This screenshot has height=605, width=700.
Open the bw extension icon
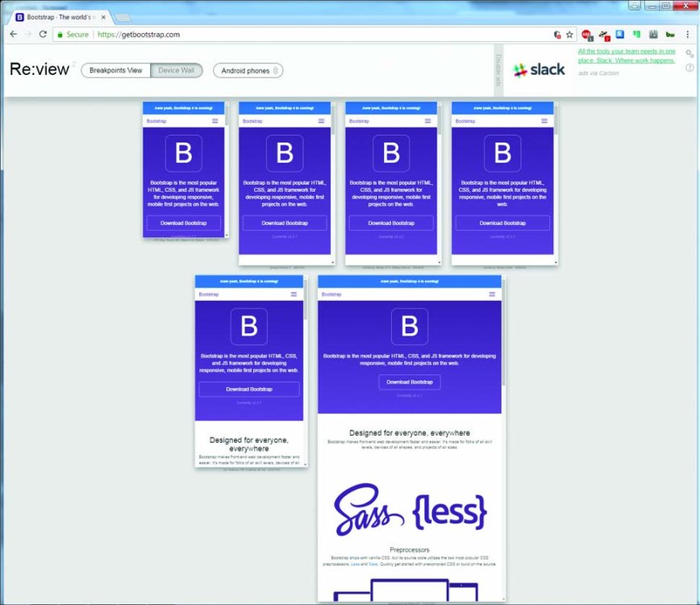[x=670, y=35]
